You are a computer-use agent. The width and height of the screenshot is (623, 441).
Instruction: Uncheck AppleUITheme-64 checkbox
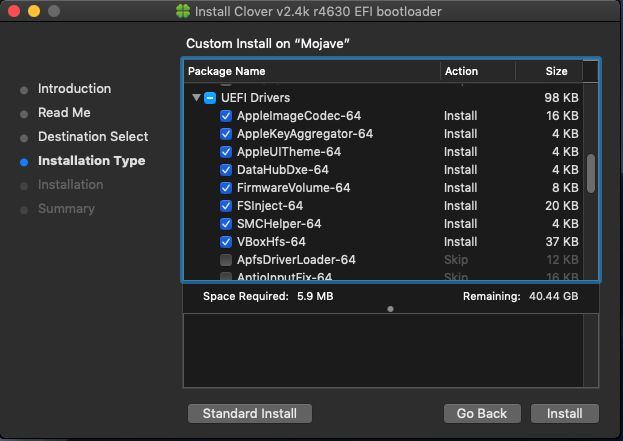pyautogui.click(x=226, y=152)
